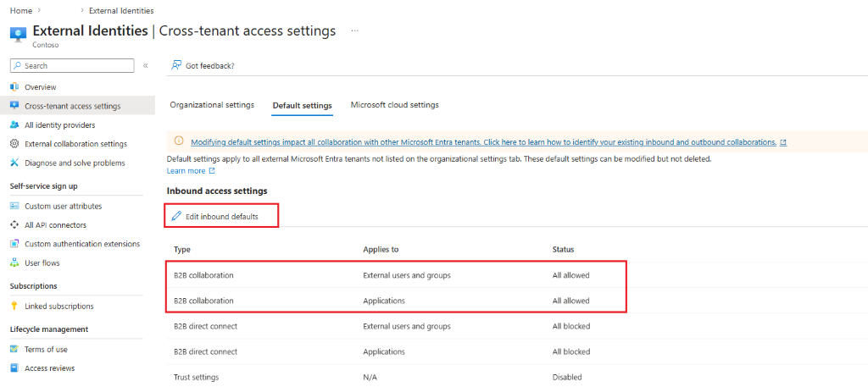Click B2B direct connect in the External users row

click(x=205, y=326)
